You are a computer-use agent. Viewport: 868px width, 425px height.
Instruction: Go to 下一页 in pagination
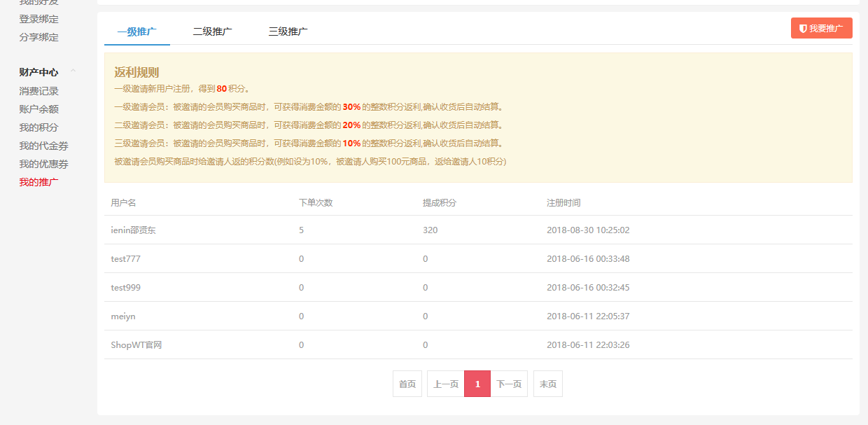[x=509, y=384]
